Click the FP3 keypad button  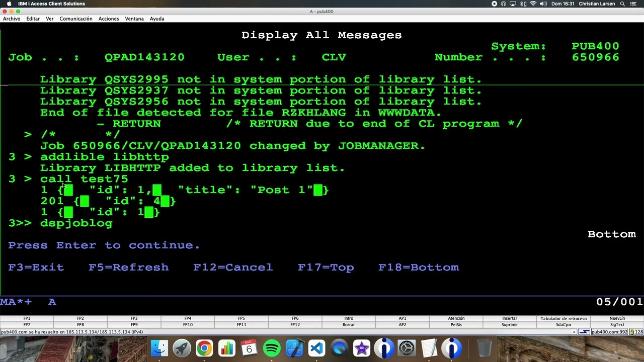click(134, 318)
